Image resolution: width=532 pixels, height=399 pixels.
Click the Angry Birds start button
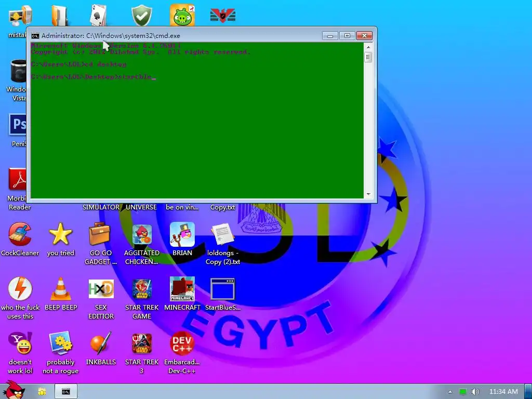coord(14,390)
